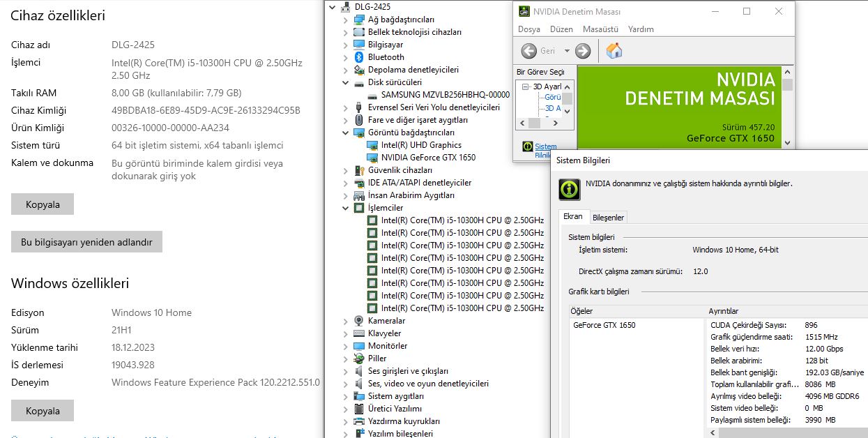Click Kopyala under Windows özellikleri
The height and width of the screenshot is (438, 868).
click(43, 411)
